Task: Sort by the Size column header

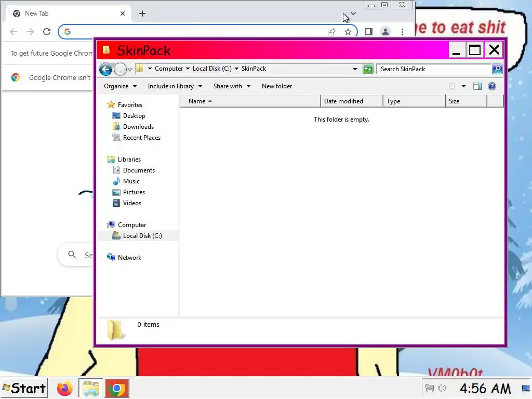Action: click(x=466, y=101)
